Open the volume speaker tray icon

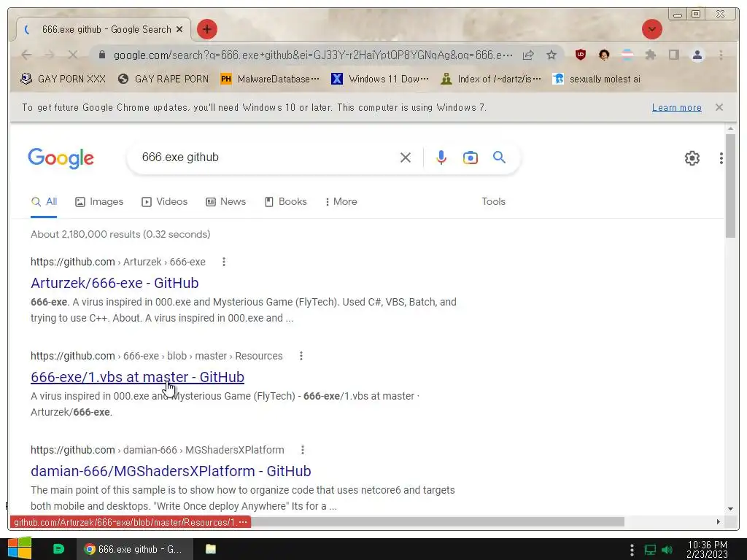pos(667,550)
